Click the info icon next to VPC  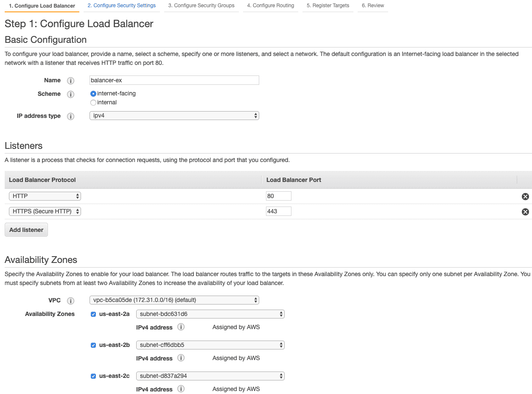pos(70,301)
